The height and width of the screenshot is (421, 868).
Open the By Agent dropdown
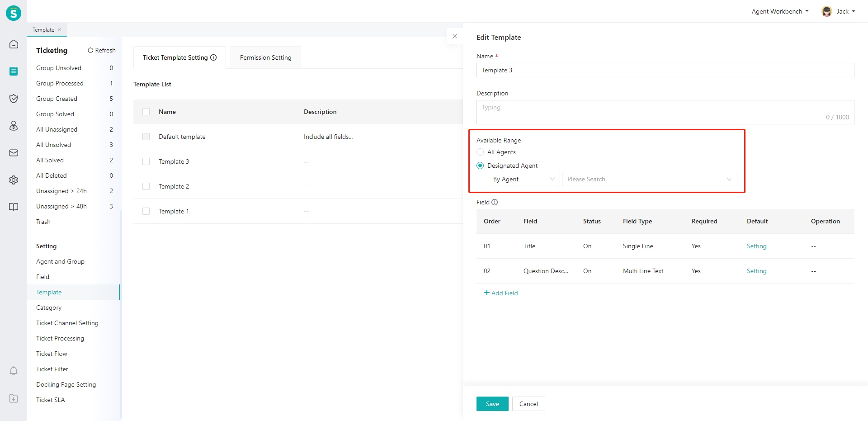(x=524, y=179)
